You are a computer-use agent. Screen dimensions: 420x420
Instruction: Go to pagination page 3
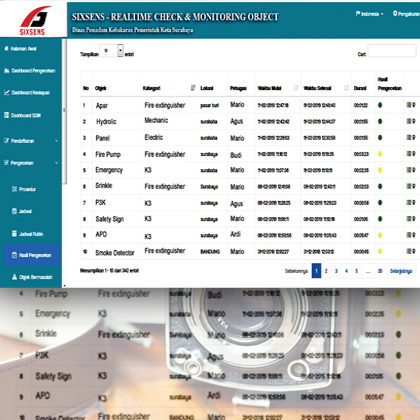pyautogui.click(x=336, y=271)
